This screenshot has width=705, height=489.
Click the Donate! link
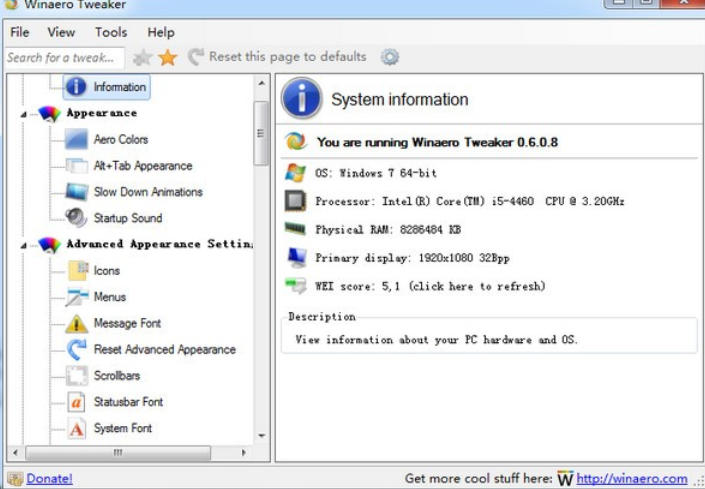[x=49, y=479]
